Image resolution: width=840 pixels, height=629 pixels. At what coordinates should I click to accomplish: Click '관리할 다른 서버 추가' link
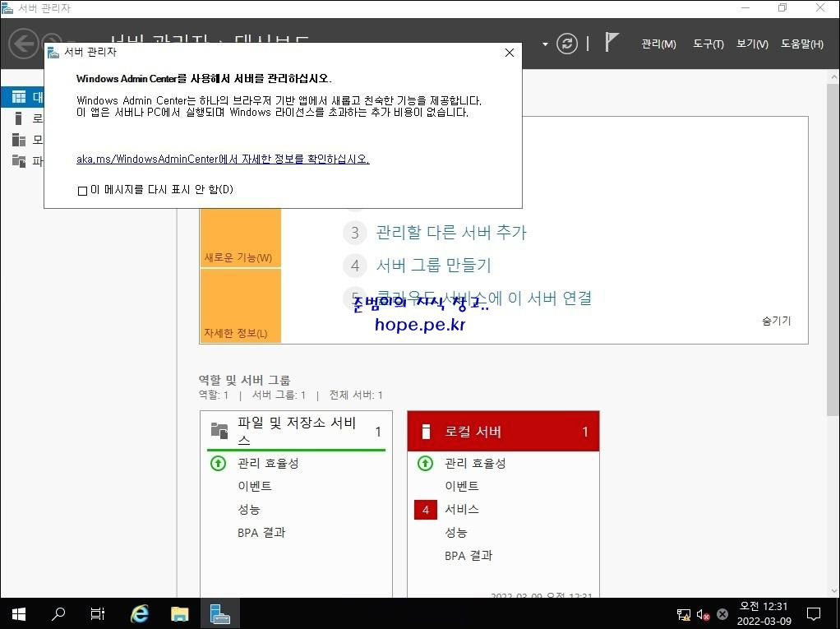tap(451, 233)
